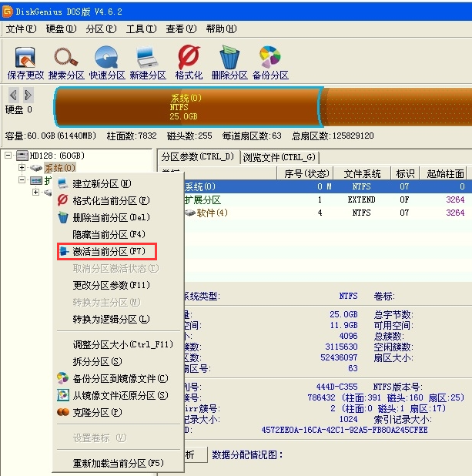The height and width of the screenshot is (476, 472).
Task: Go to next disk with right arrow
Action: pos(28,95)
